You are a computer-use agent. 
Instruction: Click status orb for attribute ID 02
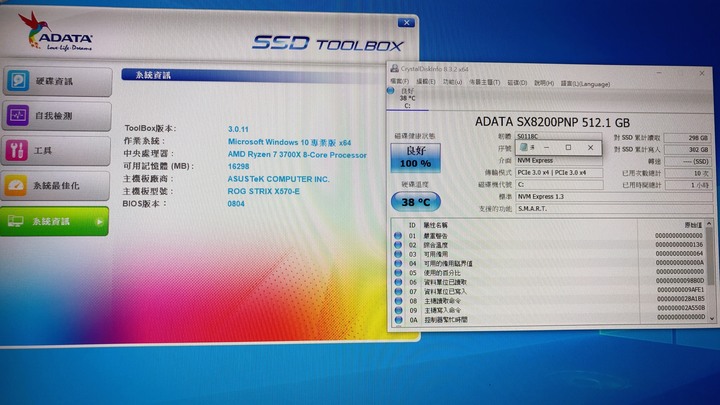tap(398, 245)
